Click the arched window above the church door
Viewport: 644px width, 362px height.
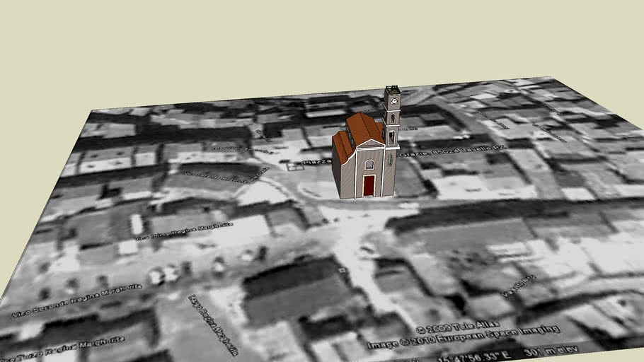[369, 165]
